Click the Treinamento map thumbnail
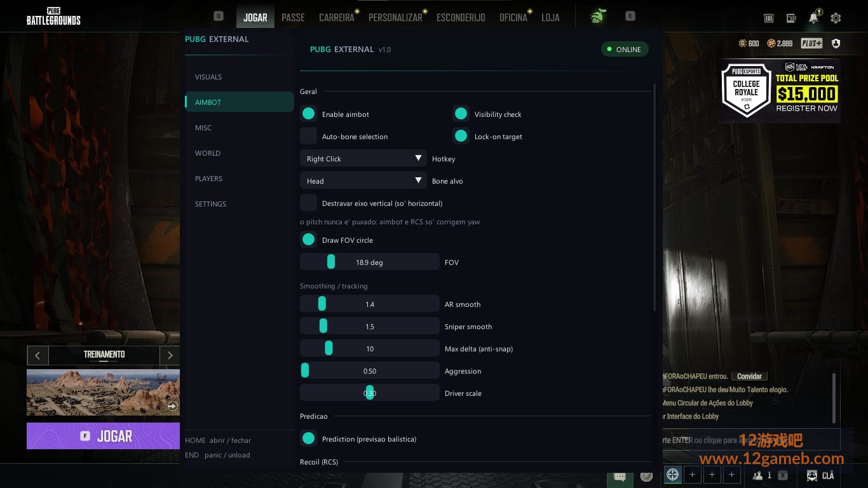 (x=103, y=393)
